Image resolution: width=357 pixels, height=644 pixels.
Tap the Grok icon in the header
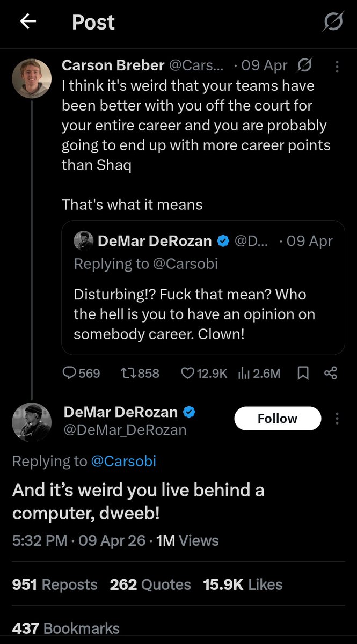click(333, 22)
